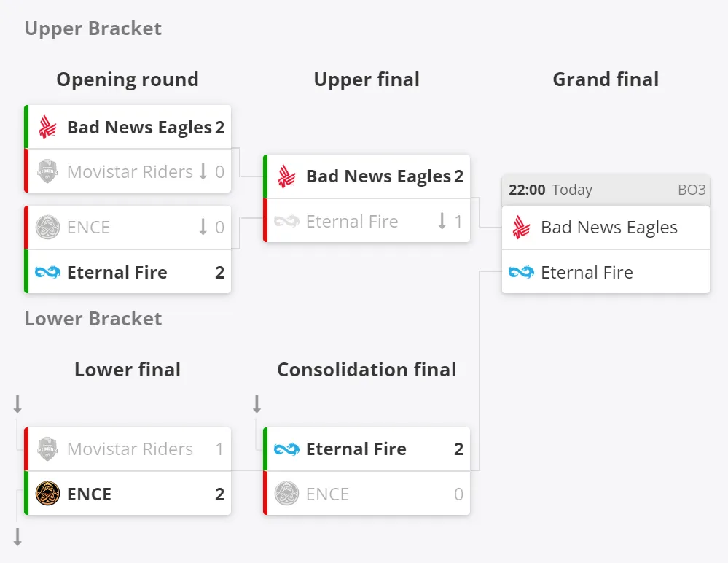Click greyed ENCE logo in Opening round

click(x=47, y=227)
